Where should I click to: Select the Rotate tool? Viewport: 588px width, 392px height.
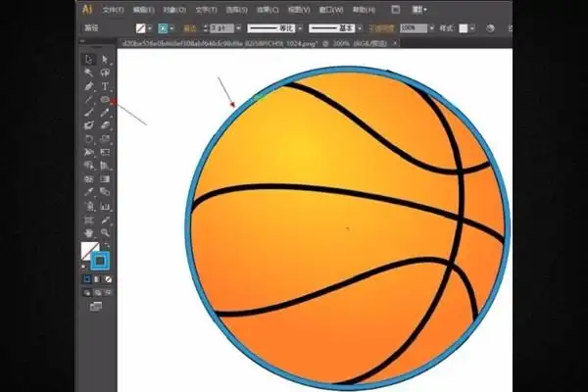[89, 139]
